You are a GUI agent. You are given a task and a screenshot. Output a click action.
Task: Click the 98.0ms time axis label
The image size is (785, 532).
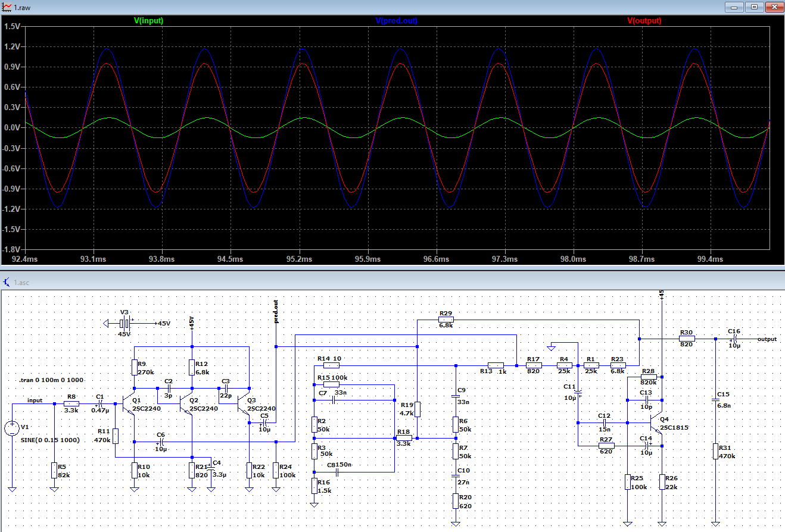[x=573, y=259]
